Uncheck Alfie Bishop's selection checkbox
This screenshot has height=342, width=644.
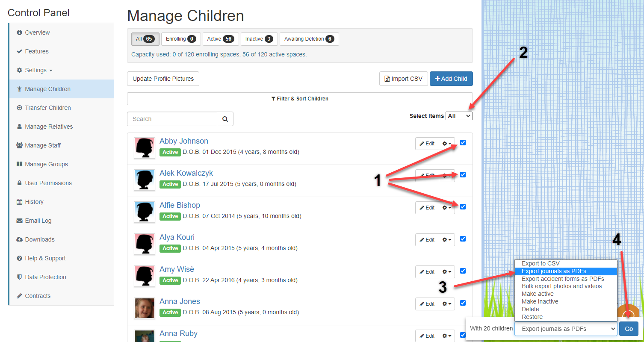tap(463, 207)
